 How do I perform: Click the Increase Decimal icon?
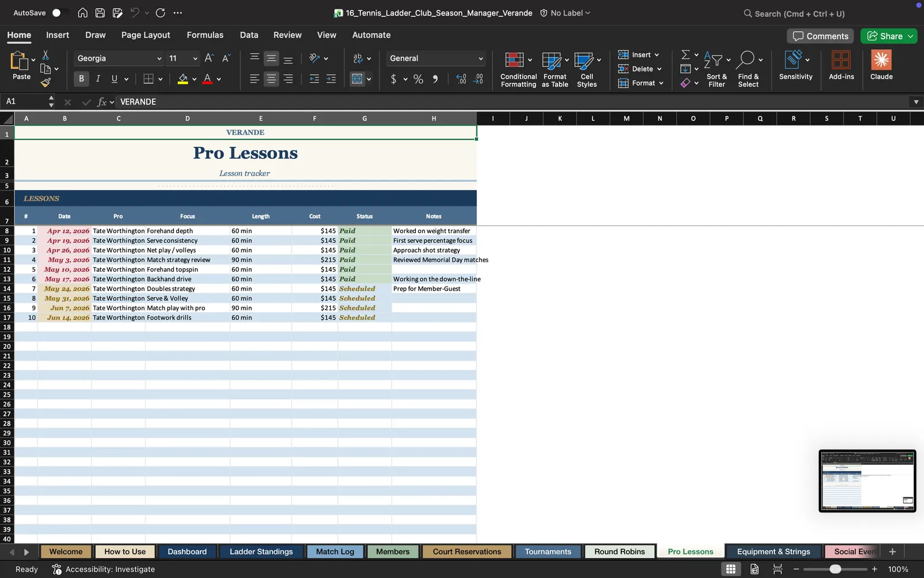(461, 79)
